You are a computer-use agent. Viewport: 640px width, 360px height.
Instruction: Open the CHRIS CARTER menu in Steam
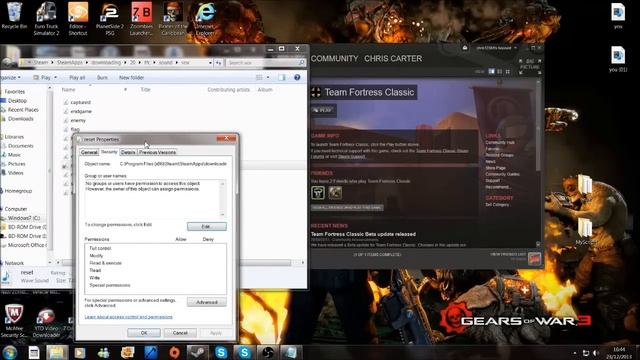[393, 59]
